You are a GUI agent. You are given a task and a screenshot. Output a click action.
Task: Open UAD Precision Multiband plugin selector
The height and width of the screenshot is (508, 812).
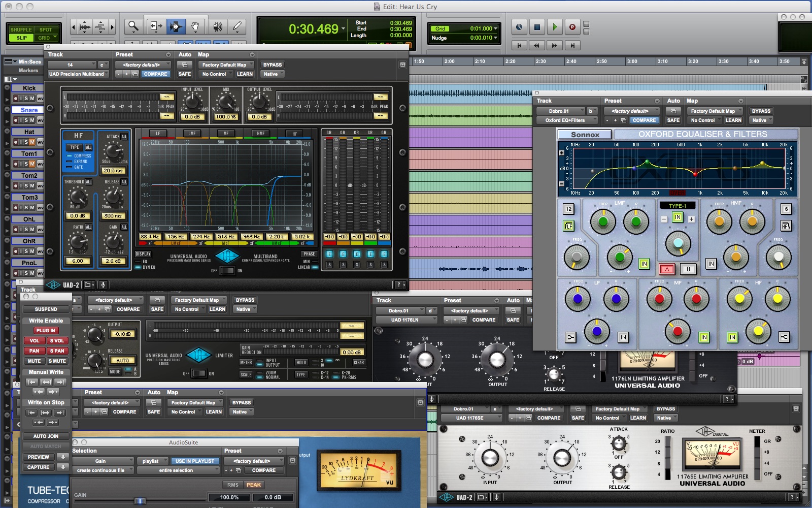tap(77, 74)
